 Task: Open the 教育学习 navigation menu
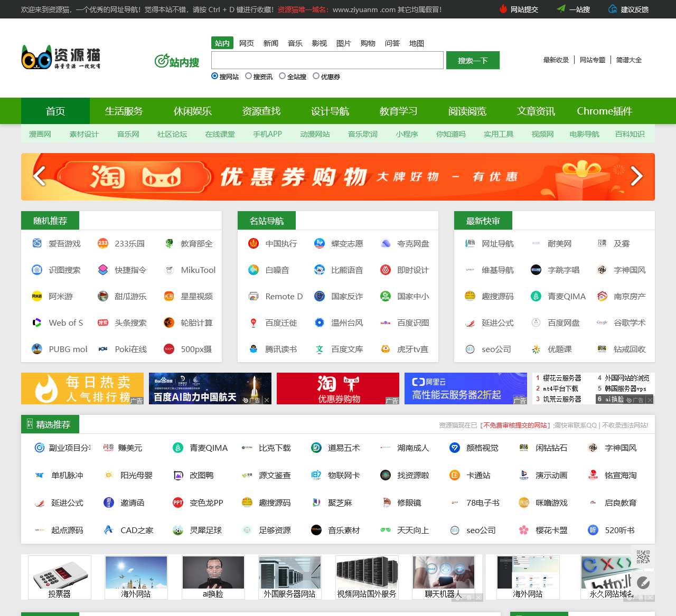pos(398,111)
